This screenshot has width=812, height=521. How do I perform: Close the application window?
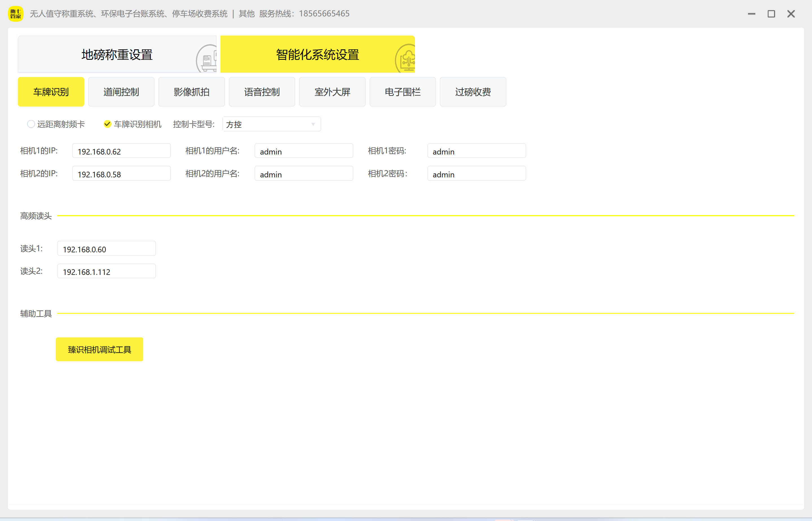coord(791,14)
